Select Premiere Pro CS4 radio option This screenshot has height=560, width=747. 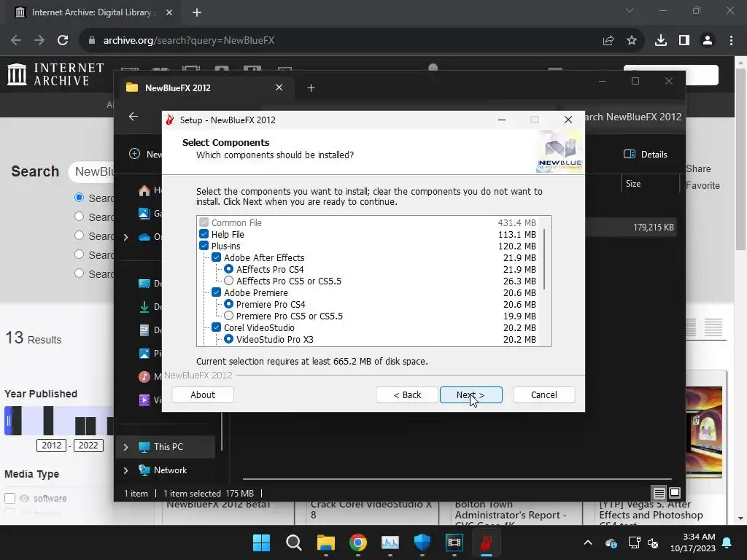coord(228,304)
